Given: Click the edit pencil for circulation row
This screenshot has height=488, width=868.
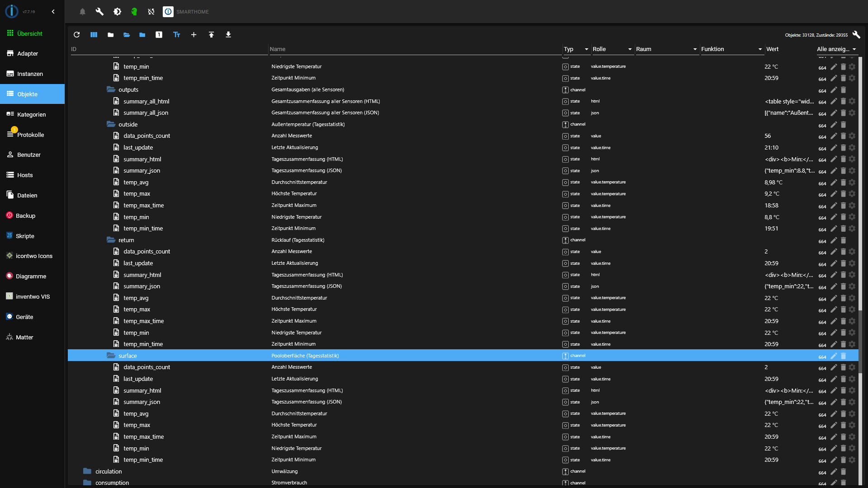Looking at the screenshot, I should coord(834,472).
